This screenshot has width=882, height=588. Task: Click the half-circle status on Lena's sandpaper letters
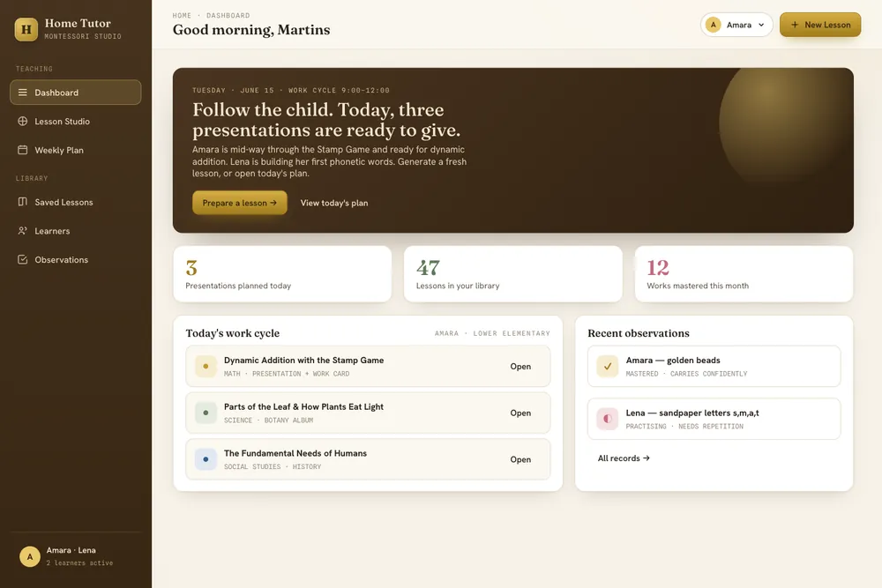tap(608, 419)
